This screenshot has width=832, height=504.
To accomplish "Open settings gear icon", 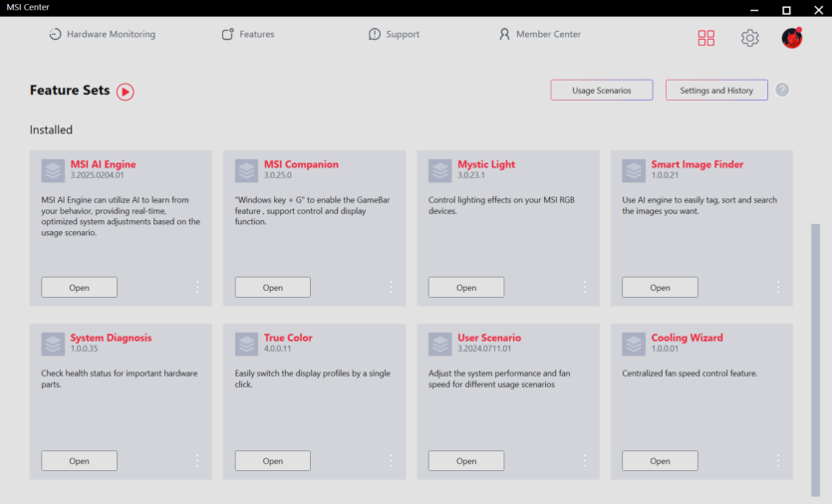I will click(x=749, y=38).
